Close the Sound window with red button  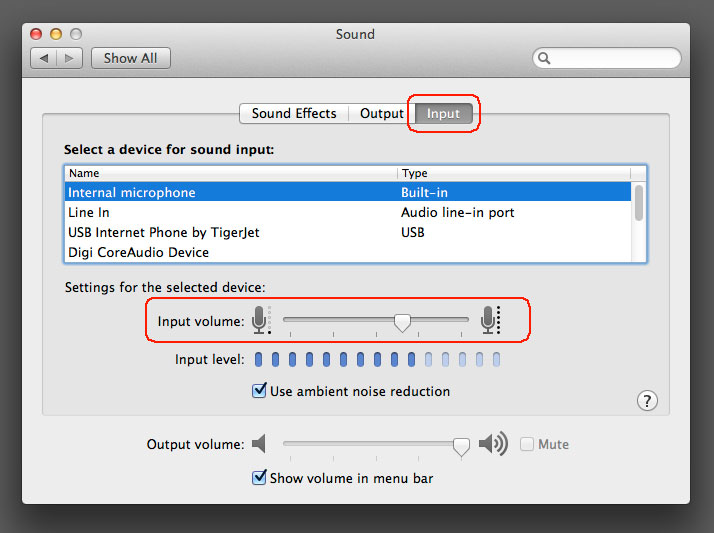[36, 34]
